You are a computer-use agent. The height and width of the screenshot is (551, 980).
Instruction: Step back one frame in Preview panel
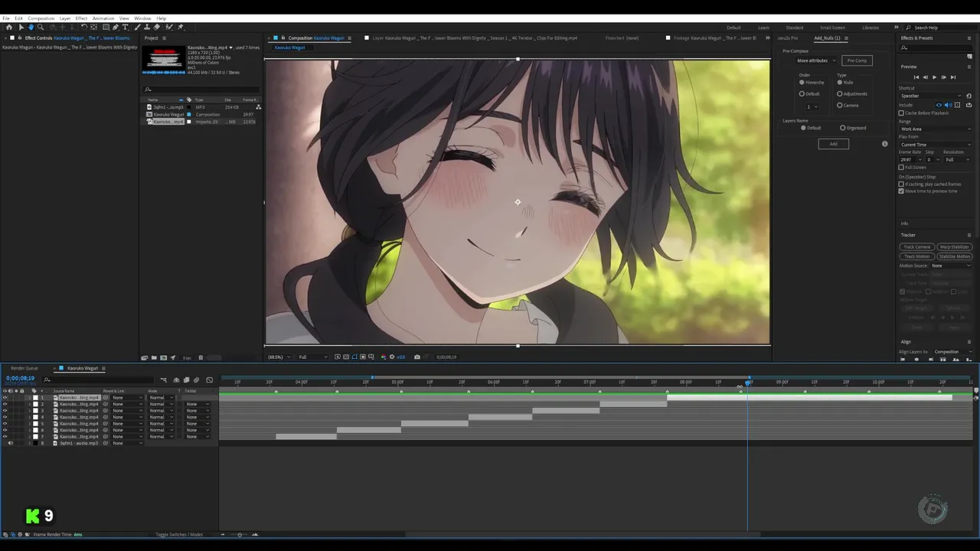click(926, 77)
